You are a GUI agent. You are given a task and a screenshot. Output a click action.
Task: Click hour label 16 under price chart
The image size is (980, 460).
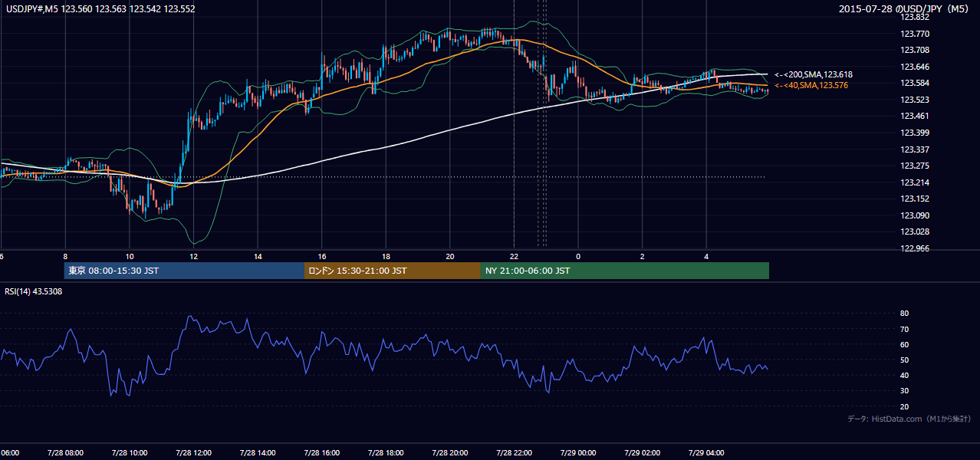[x=322, y=257]
